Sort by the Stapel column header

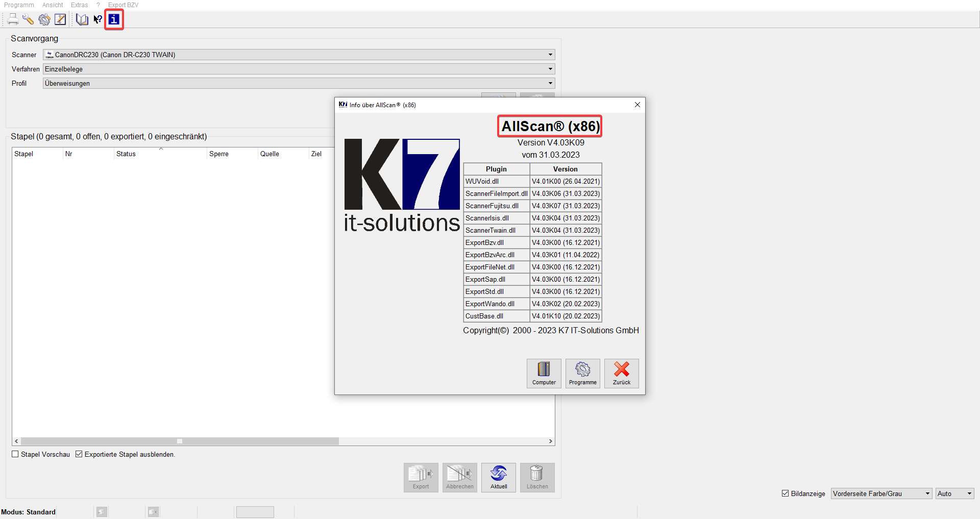pyautogui.click(x=37, y=154)
